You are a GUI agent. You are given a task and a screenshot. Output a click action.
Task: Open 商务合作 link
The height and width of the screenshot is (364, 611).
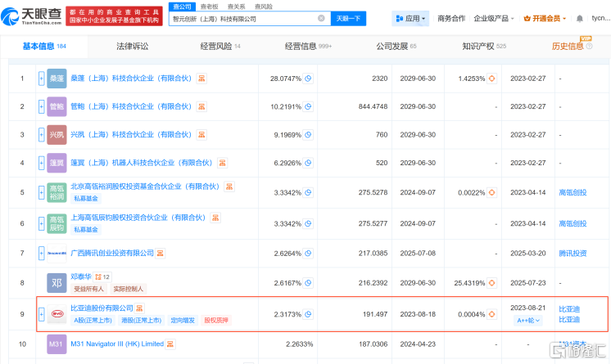(x=451, y=18)
